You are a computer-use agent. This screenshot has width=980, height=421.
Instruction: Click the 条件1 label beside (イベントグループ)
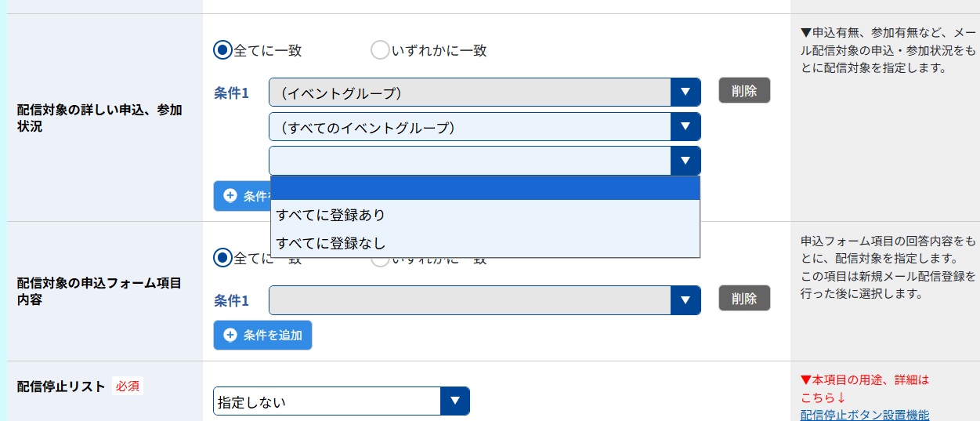tap(231, 93)
